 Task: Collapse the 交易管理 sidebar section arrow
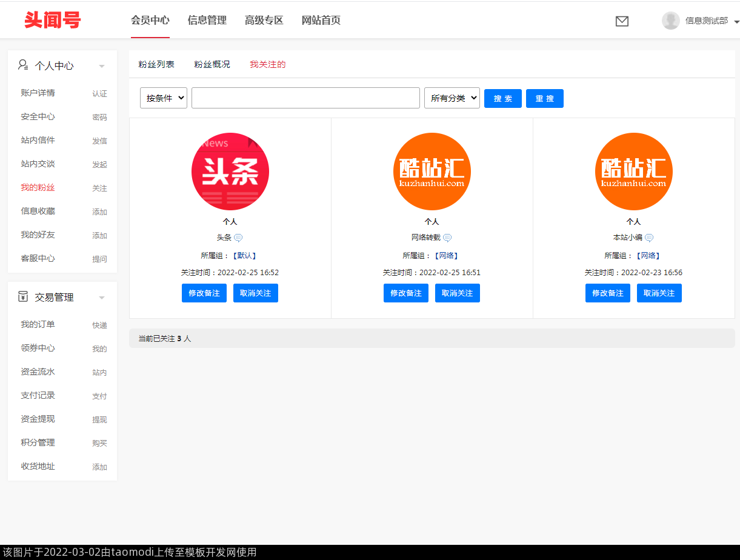click(102, 298)
